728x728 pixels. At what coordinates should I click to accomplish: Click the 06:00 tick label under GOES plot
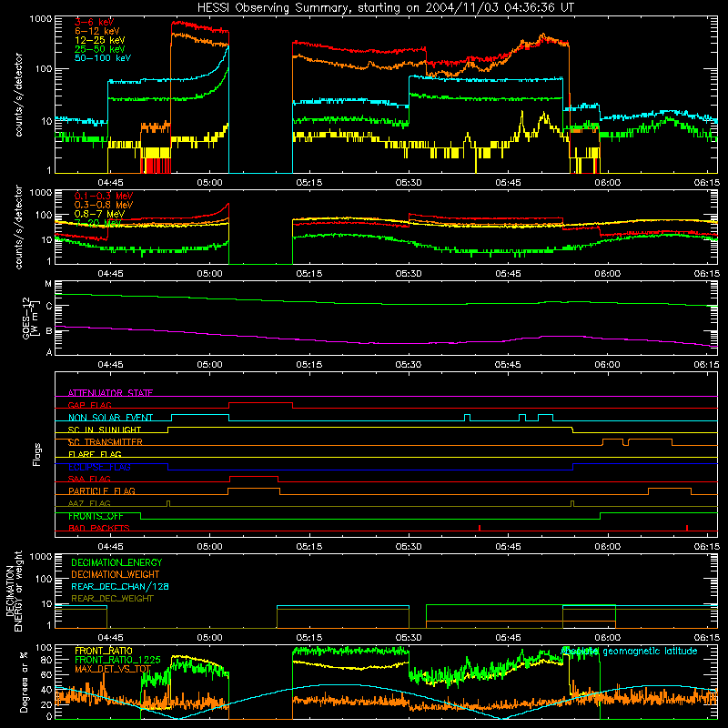[607, 365]
